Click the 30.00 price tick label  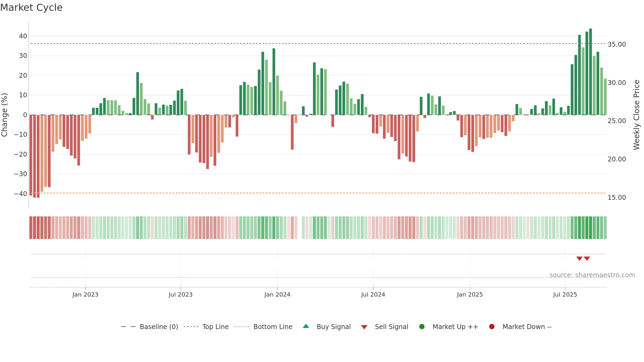[617, 83]
